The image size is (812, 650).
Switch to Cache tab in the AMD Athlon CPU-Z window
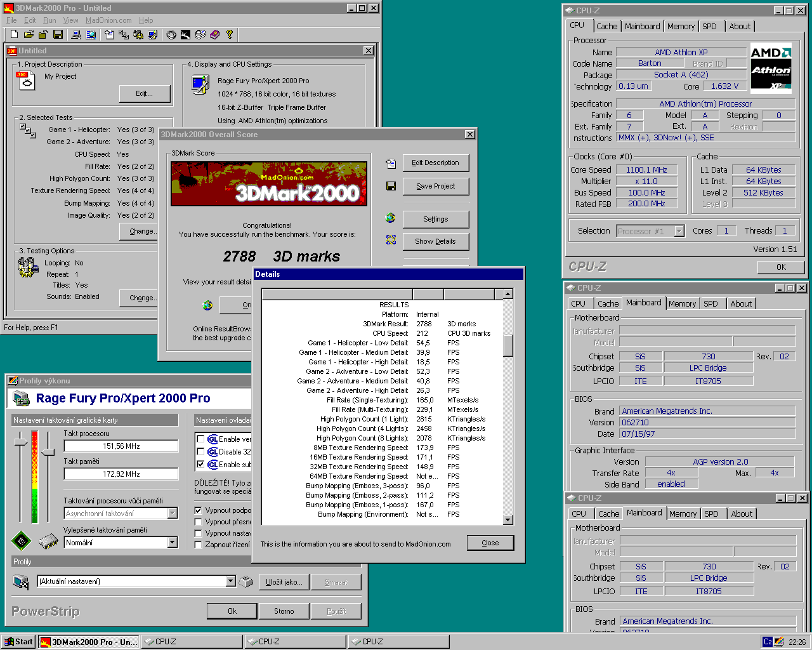(606, 26)
